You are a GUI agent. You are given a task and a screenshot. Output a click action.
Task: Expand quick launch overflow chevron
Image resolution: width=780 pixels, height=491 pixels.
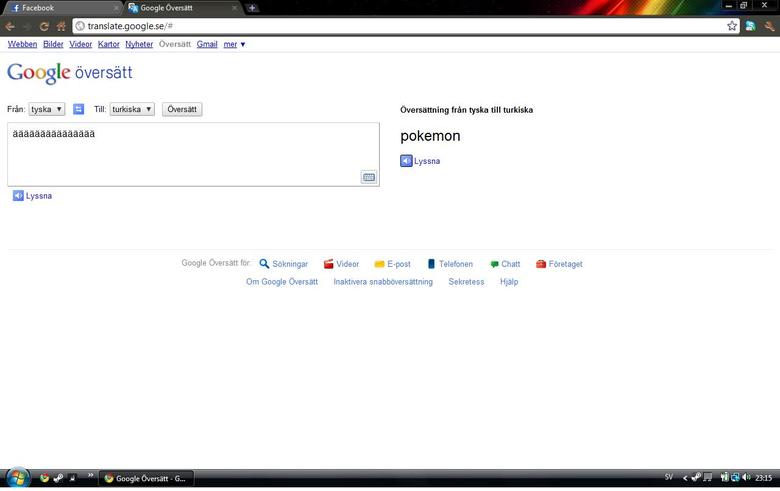pos(91,476)
